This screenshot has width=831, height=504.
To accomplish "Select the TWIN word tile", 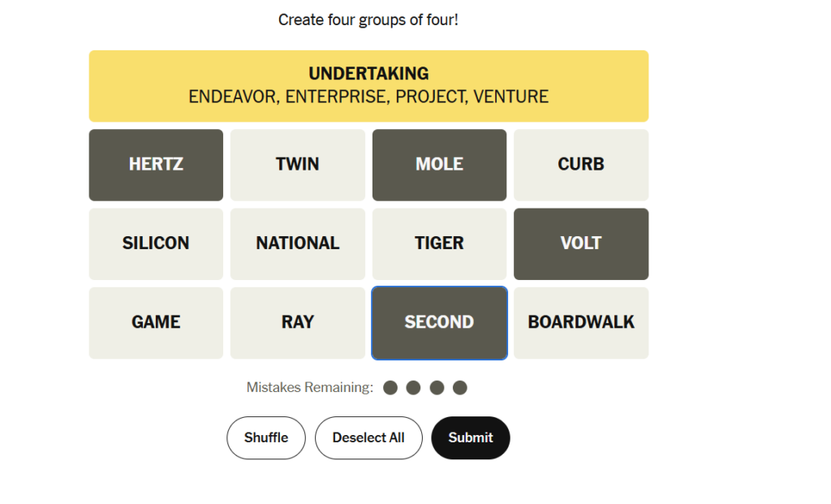I will pyautogui.click(x=297, y=165).
